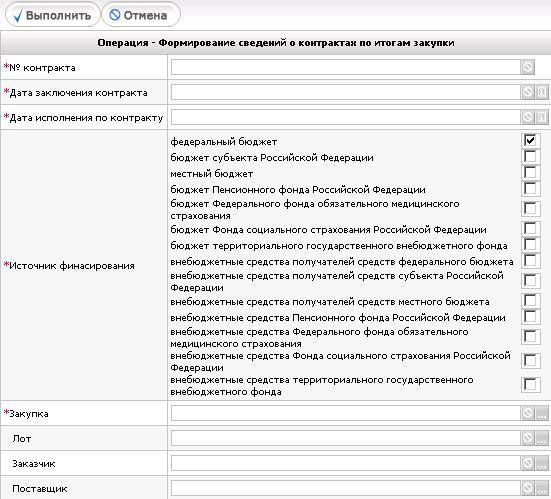Enable бюджет субъекта Российской Федерации checkbox
551x499 pixels.
(x=530, y=156)
